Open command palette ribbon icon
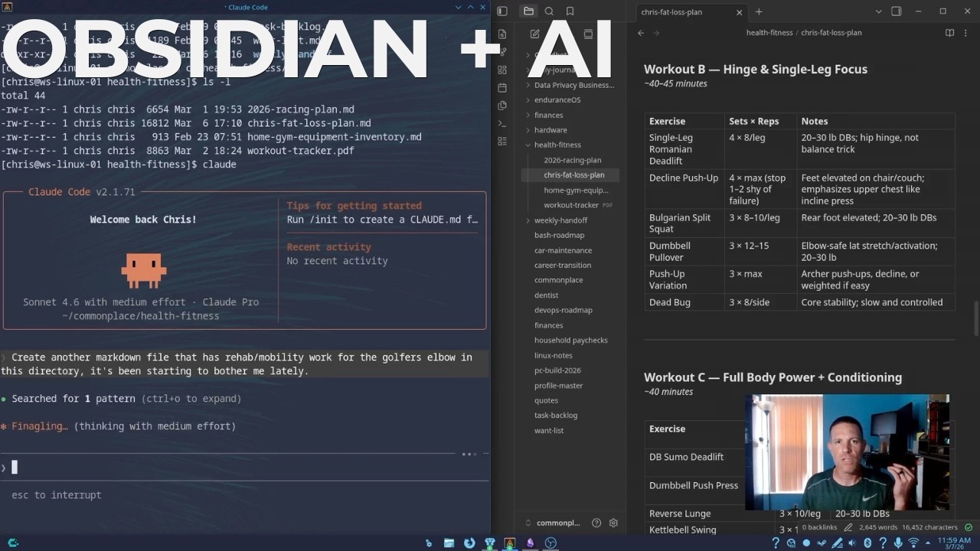 coord(502,123)
